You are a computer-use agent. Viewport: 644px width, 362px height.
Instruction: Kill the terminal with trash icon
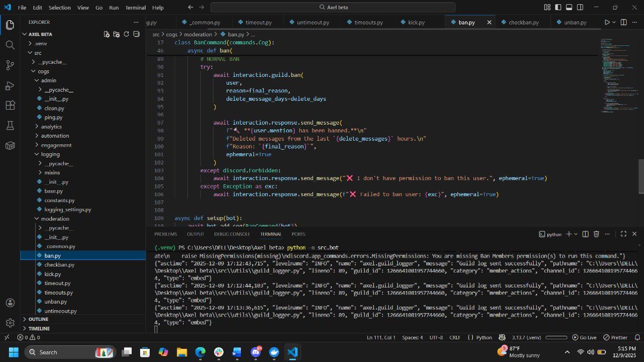(596, 234)
